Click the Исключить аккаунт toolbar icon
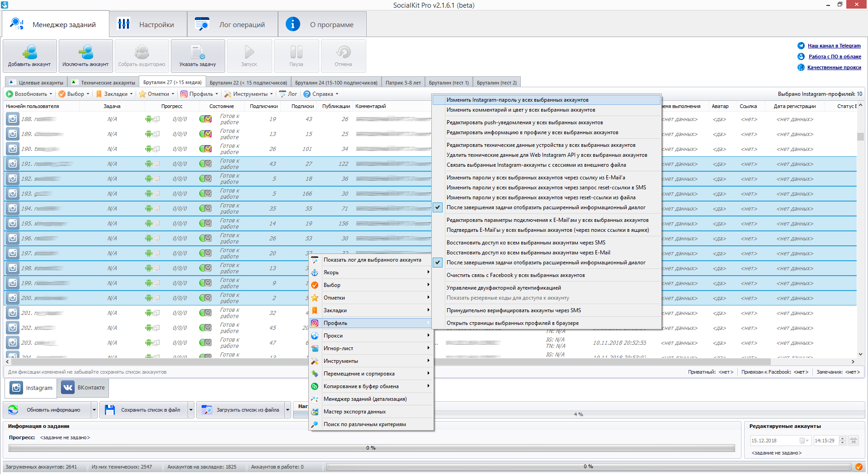This screenshot has width=868, height=474. (85, 52)
